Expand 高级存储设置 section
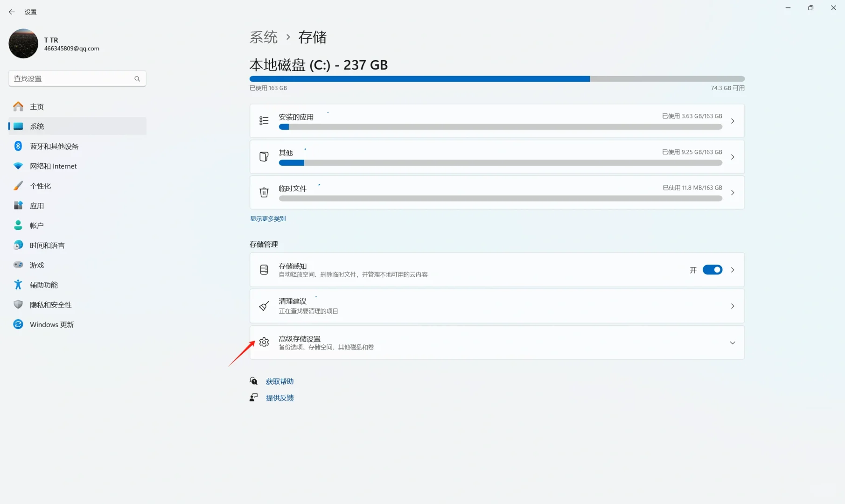The height and width of the screenshot is (504, 845). [x=733, y=343]
